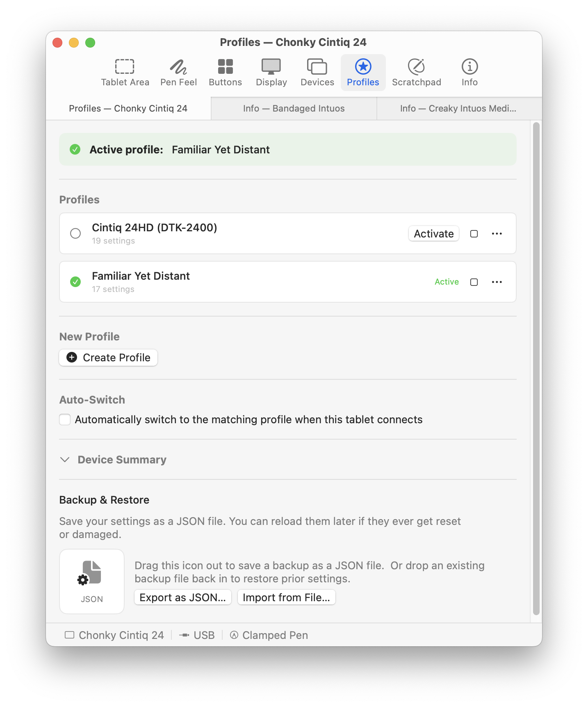Screen dimensions: 588x707
Task: Open more options for Familiar Yet Distant
Action: [x=497, y=282]
